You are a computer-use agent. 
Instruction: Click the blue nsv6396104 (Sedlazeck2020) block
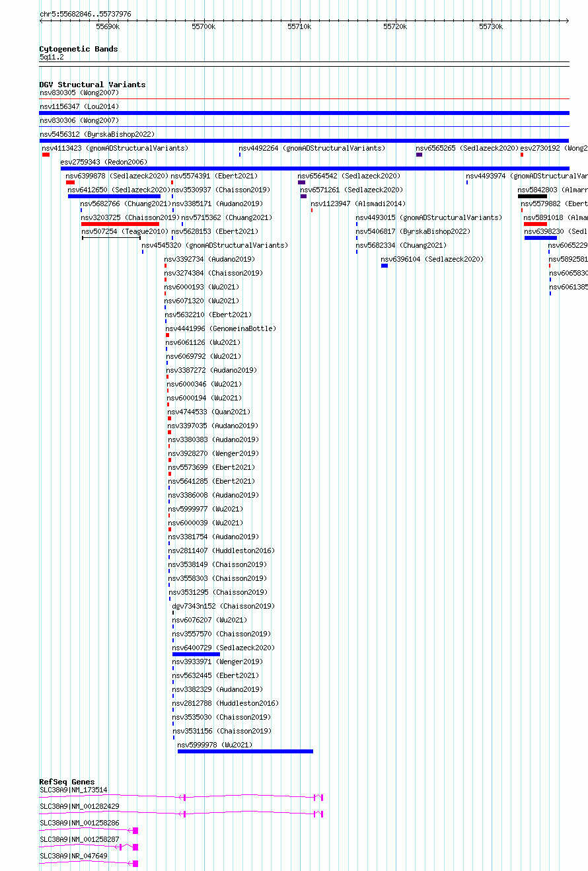[385, 266]
